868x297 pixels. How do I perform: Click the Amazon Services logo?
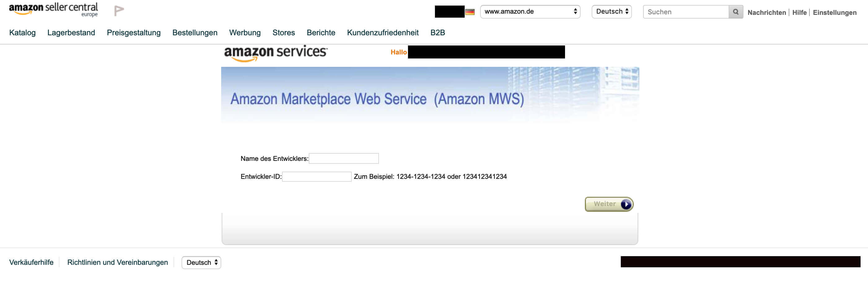pyautogui.click(x=276, y=53)
